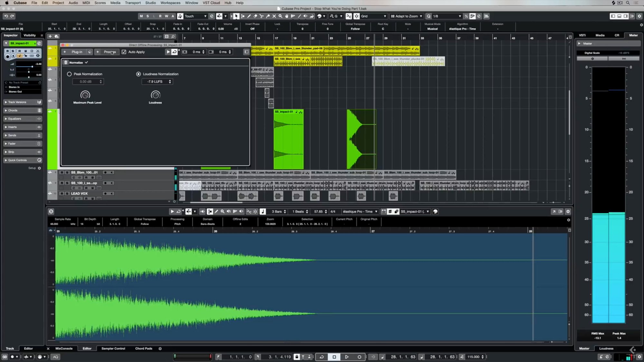Click Setup at the bottom of the Inspector

[x=33, y=168]
